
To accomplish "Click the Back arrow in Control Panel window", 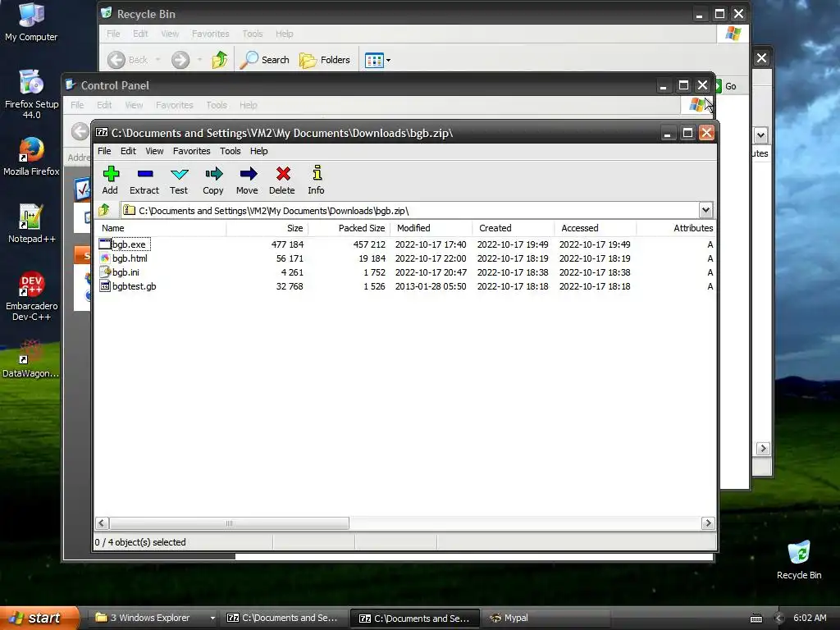I will click(x=80, y=131).
